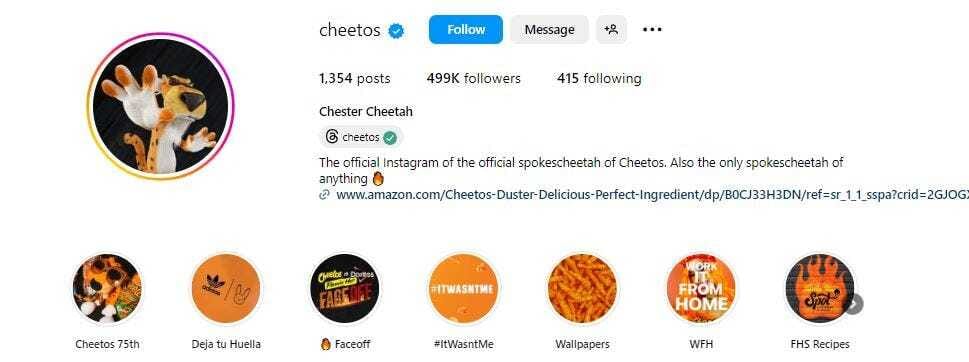Follow the cheetos account
The height and width of the screenshot is (362, 969).
(466, 30)
